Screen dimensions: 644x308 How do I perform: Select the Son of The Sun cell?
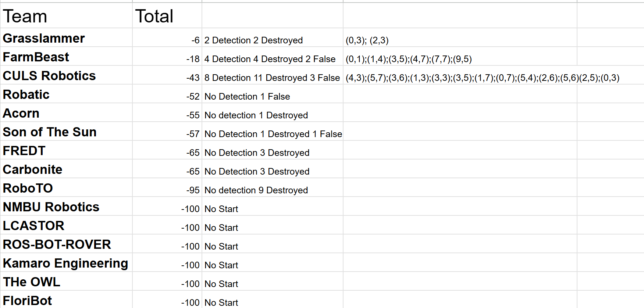(66, 131)
